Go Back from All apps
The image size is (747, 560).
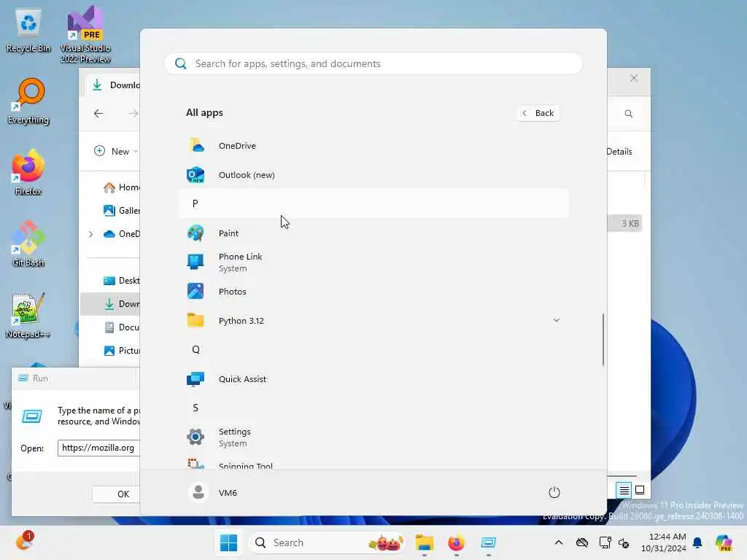coord(538,113)
